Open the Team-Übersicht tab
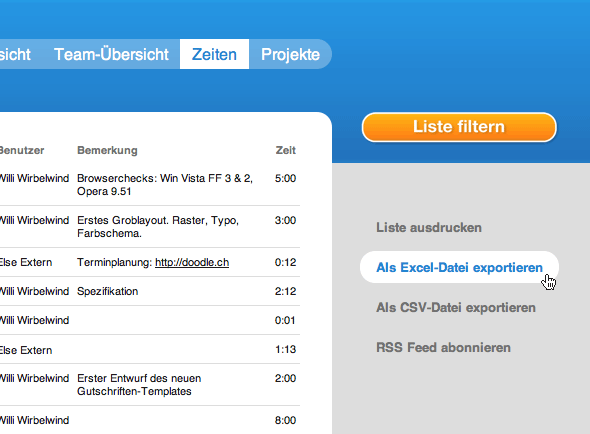The height and width of the screenshot is (434, 590). (111, 54)
